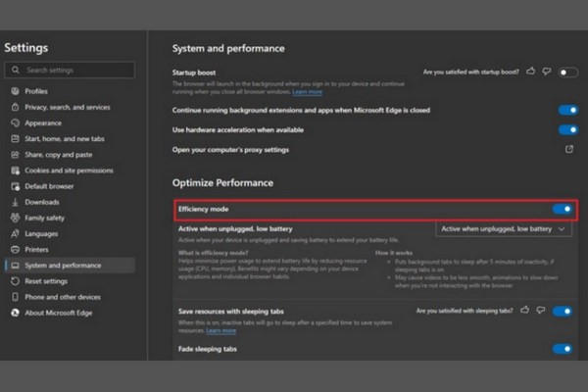
Task: Open proxy settings external link icon
Action: 569,149
